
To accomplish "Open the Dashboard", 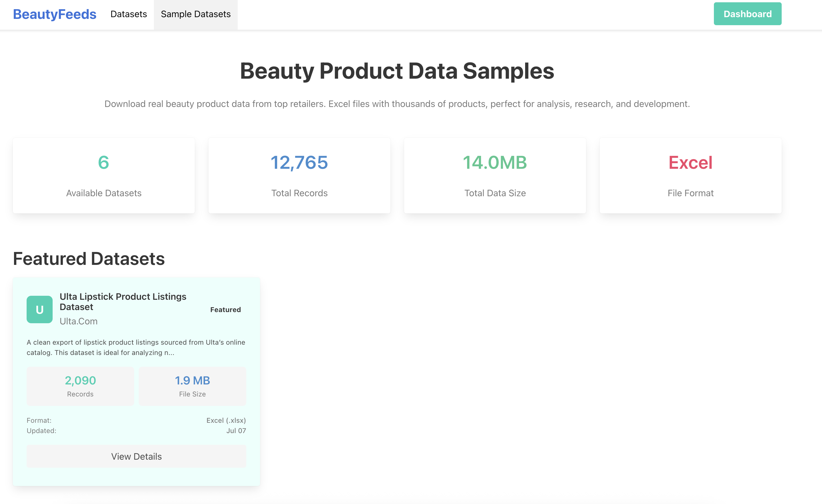I will pyautogui.click(x=747, y=14).
